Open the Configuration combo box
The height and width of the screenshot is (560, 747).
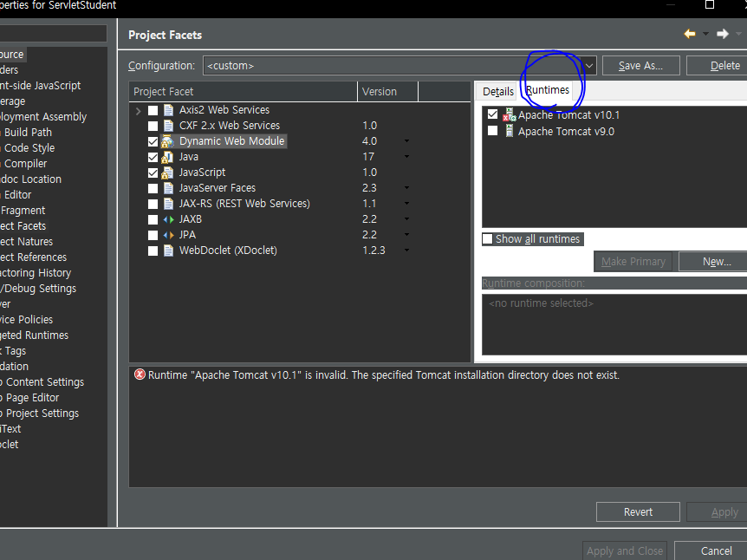(x=399, y=65)
